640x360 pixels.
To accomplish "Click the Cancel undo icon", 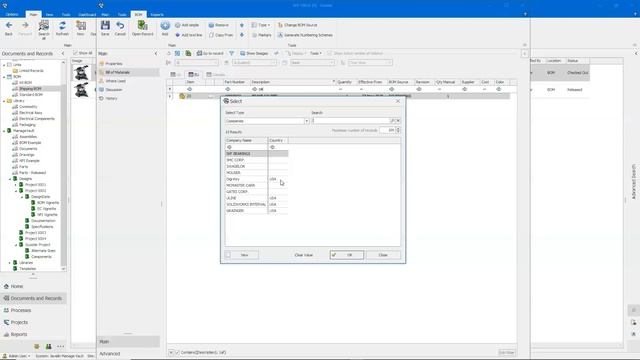I will point(120,28).
